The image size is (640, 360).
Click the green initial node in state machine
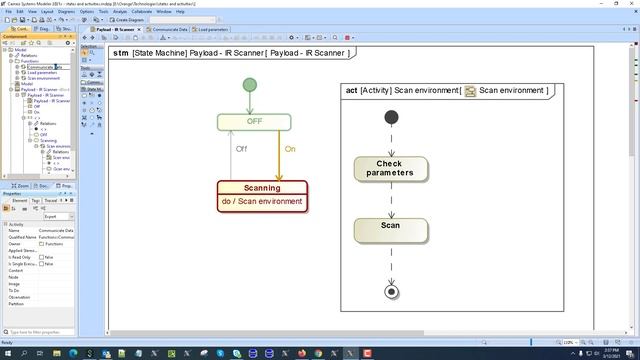click(x=250, y=85)
